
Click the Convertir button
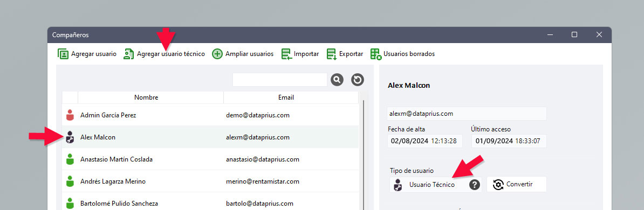click(x=517, y=184)
